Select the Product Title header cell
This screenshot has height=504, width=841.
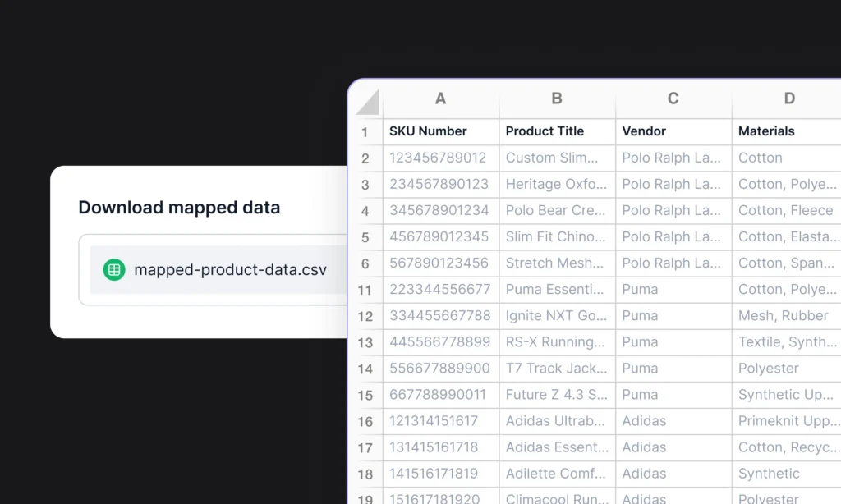[x=557, y=131]
